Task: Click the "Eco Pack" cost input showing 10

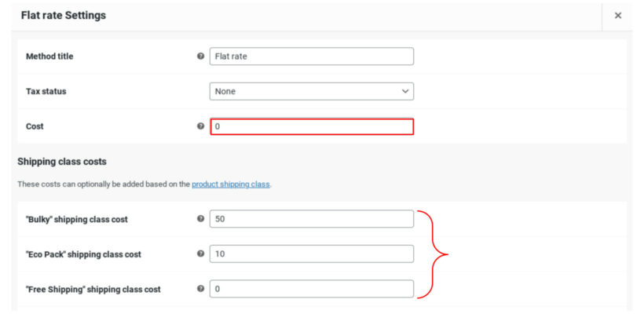Action: pyautogui.click(x=311, y=254)
